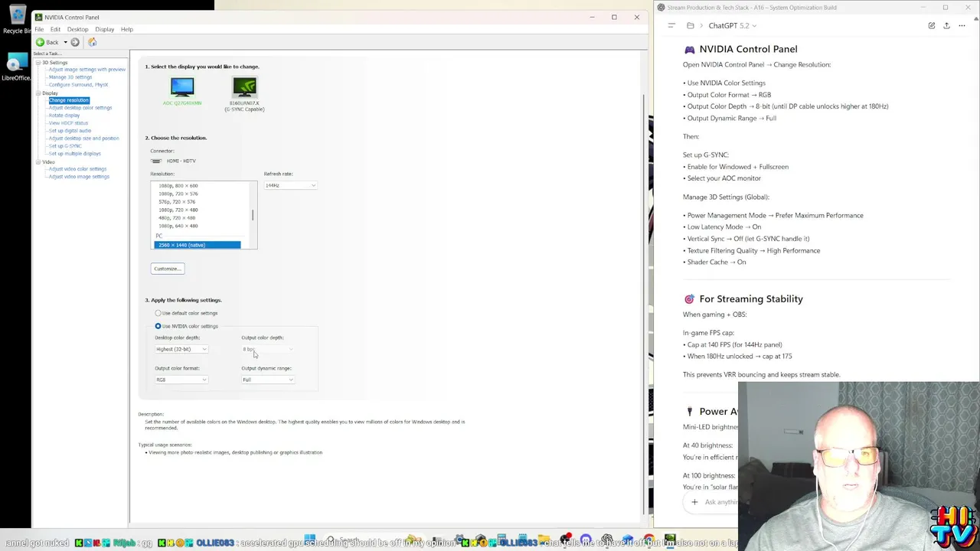
Task: Click the grey Forward arrow icon
Action: coord(76,42)
